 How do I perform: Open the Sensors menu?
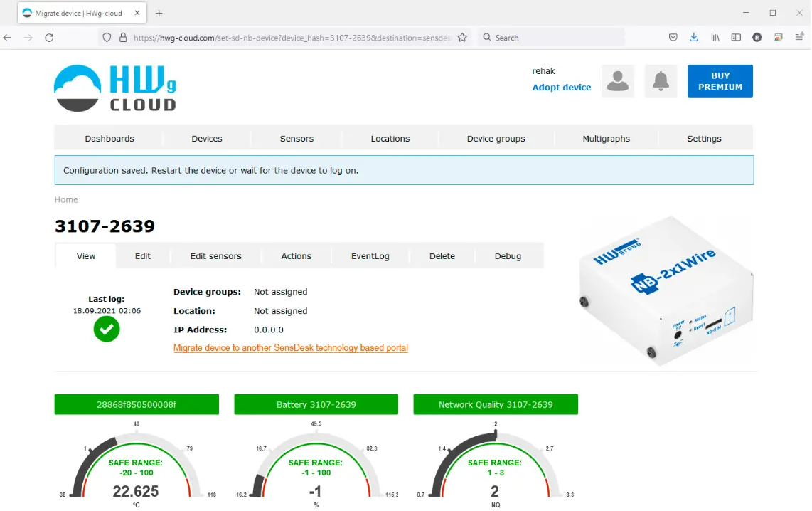point(297,138)
